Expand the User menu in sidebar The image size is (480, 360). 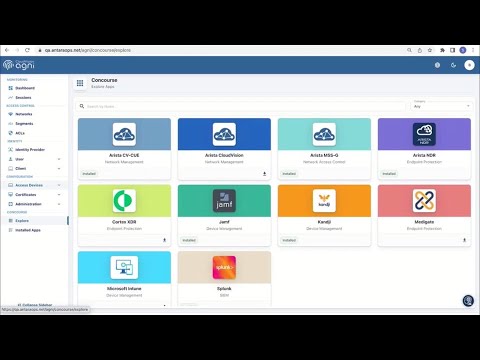[x=35, y=159]
